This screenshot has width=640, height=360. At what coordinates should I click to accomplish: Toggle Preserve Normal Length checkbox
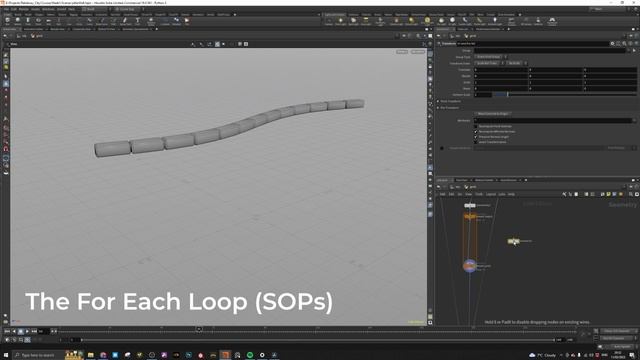click(x=476, y=137)
